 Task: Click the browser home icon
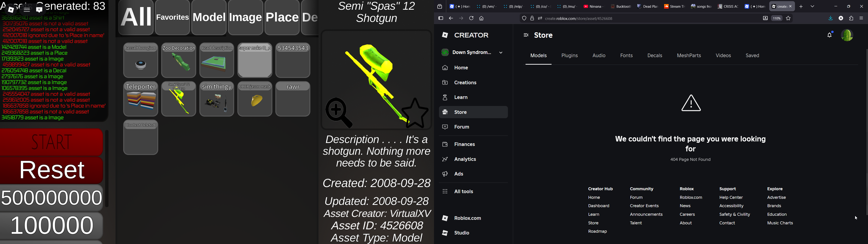(x=481, y=19)
